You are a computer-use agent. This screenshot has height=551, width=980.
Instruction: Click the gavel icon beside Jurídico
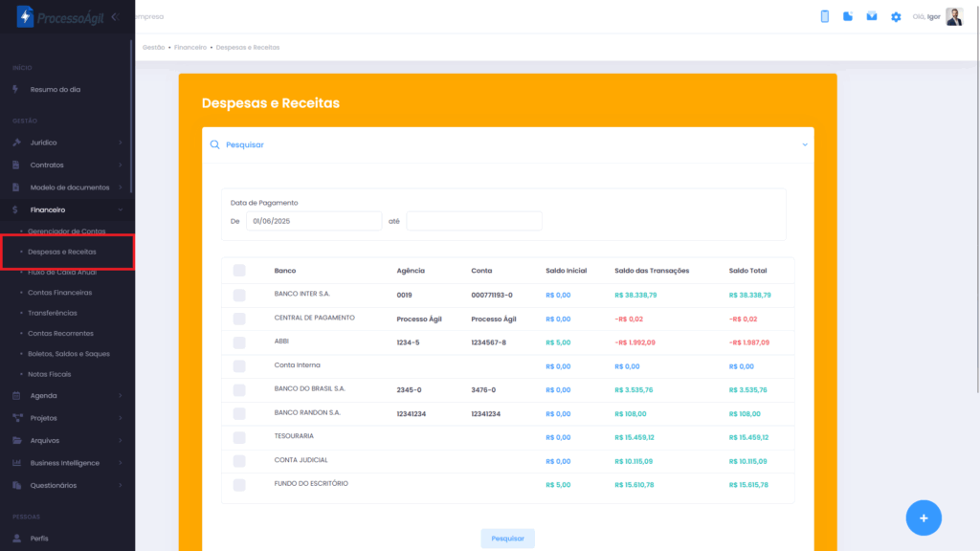(17, 143)
